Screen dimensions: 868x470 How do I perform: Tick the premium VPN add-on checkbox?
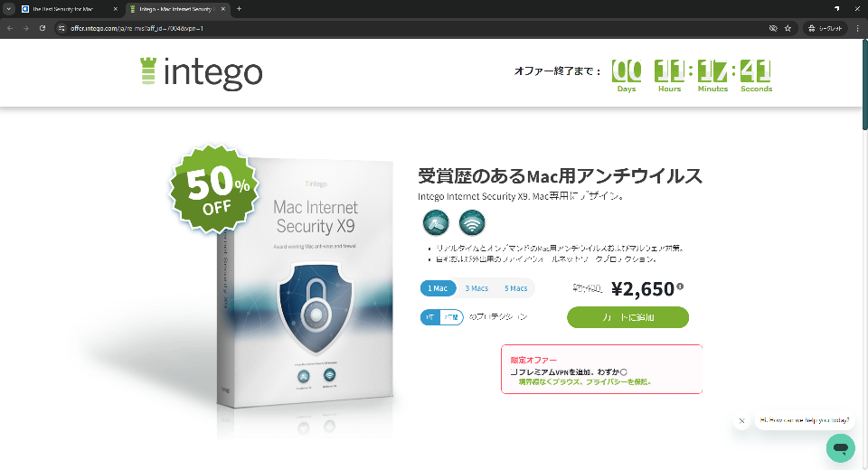click(x=514, y=372)
